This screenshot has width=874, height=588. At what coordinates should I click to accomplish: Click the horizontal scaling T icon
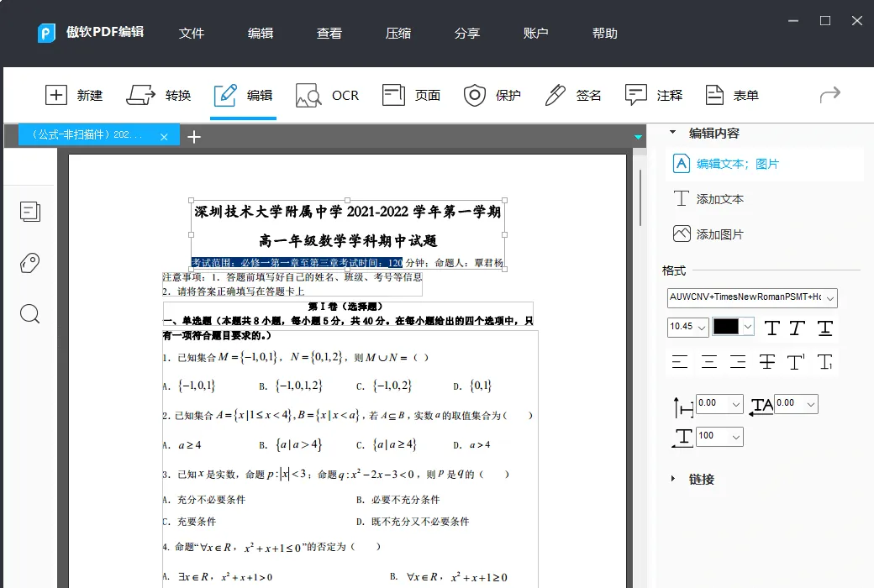[682, 438]
